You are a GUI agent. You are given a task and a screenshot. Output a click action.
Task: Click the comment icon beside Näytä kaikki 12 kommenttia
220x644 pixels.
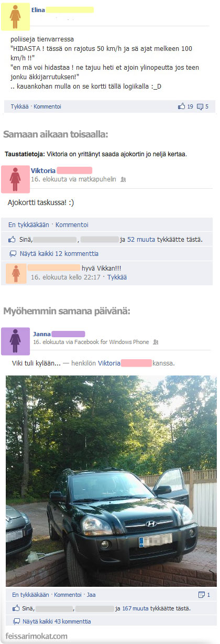point(13,254)
